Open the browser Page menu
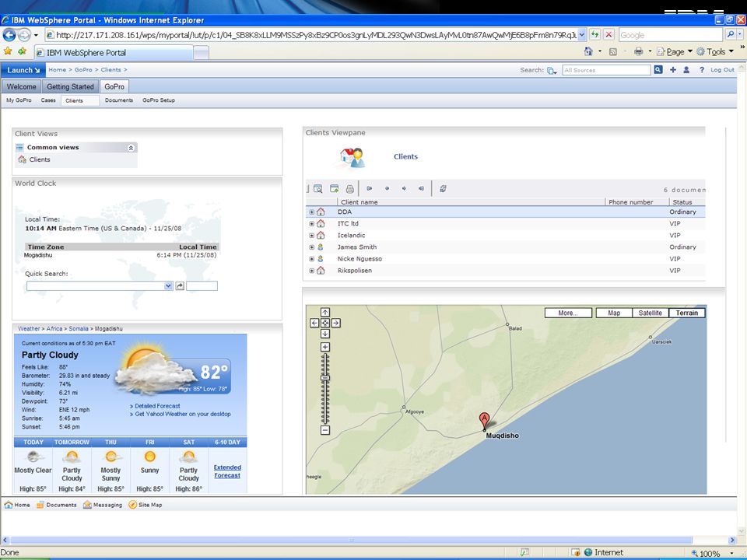 tap(675, 51)
